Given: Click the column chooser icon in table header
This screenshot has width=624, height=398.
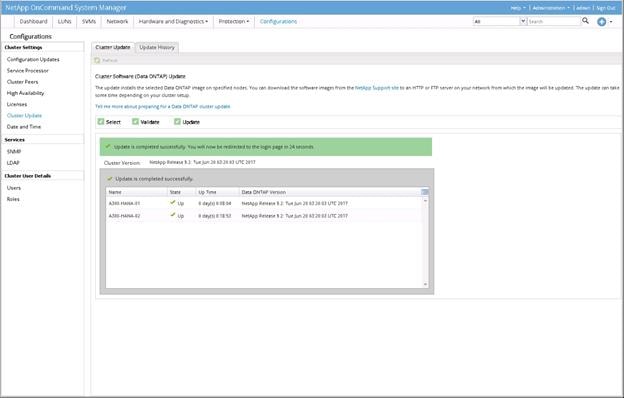Looking at the screenshot, I should tap(425, 192).
